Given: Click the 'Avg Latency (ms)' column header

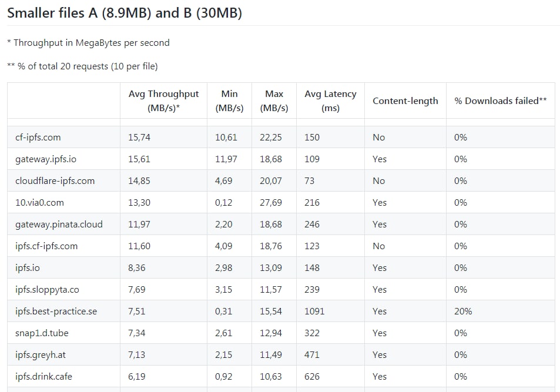Looking at the screenshot, I should (330, 100).
